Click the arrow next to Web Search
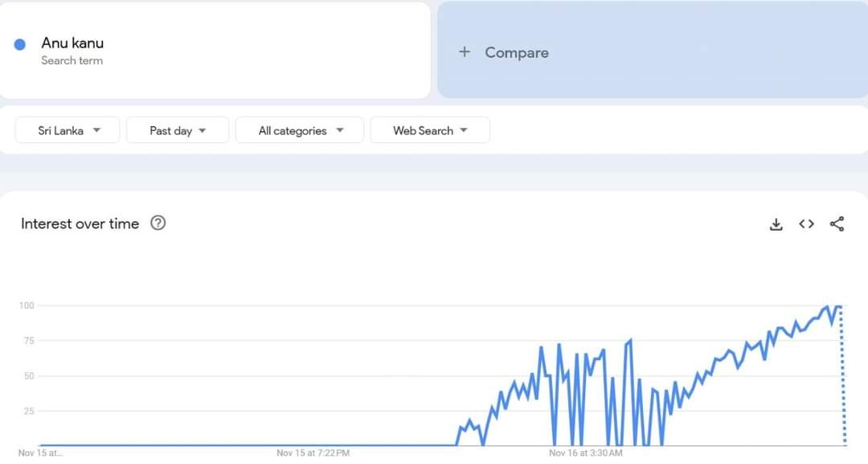This screenshot has height=464, width=868. coord(464,130)
